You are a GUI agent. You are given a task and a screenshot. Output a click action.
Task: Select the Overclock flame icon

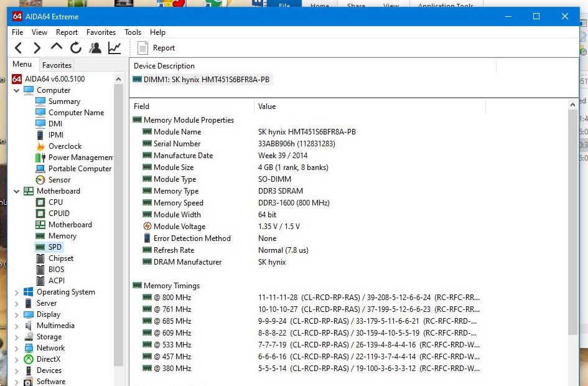coord(40,146)
